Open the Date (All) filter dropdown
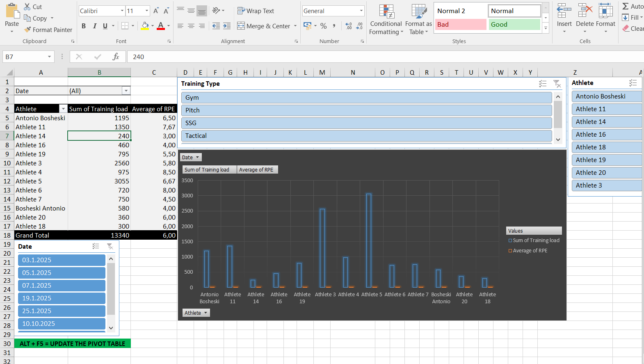The width and height of the screenshot is (644, 364). 126,91
